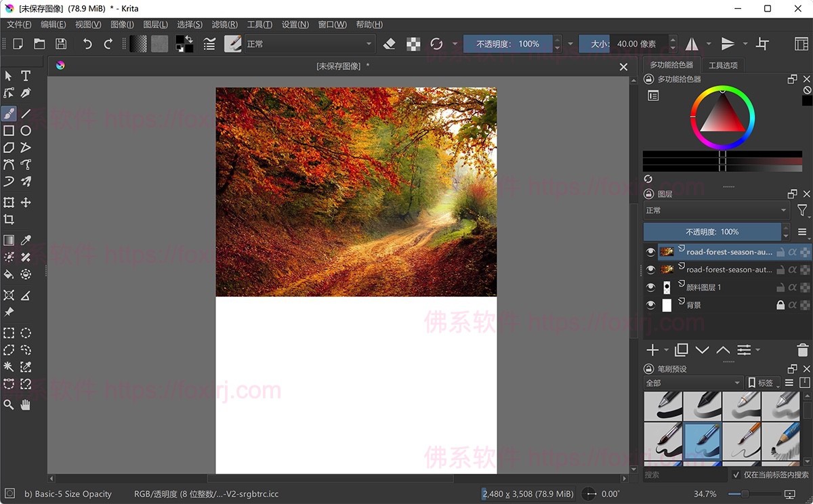Viewport: 813px width, 504px height.
Task: Select the Freehand Brush tool
Action: pos(9,113)
